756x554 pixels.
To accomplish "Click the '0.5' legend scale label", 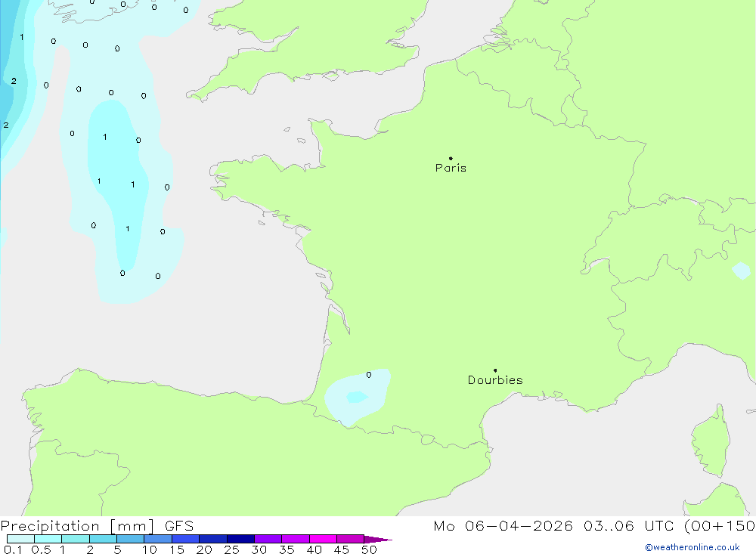I will (x=41, y=549).
